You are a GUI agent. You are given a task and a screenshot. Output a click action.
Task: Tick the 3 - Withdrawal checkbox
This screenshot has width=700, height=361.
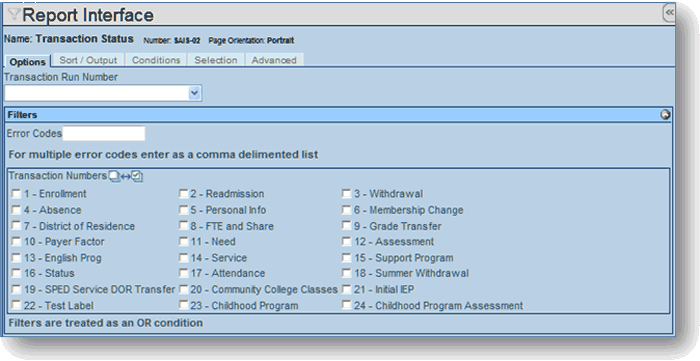(346, 194)
